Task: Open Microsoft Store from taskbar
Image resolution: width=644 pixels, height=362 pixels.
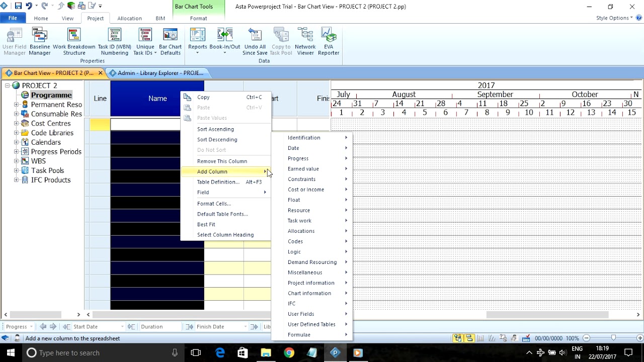Action: pos(243,353)
